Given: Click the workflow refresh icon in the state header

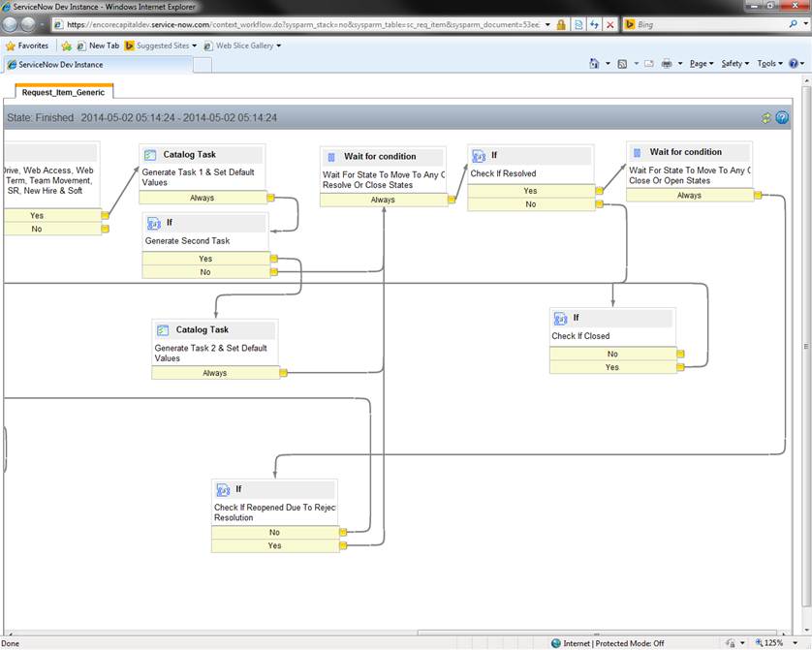Looking at the screenshot, I should click(x=765, y=117).
